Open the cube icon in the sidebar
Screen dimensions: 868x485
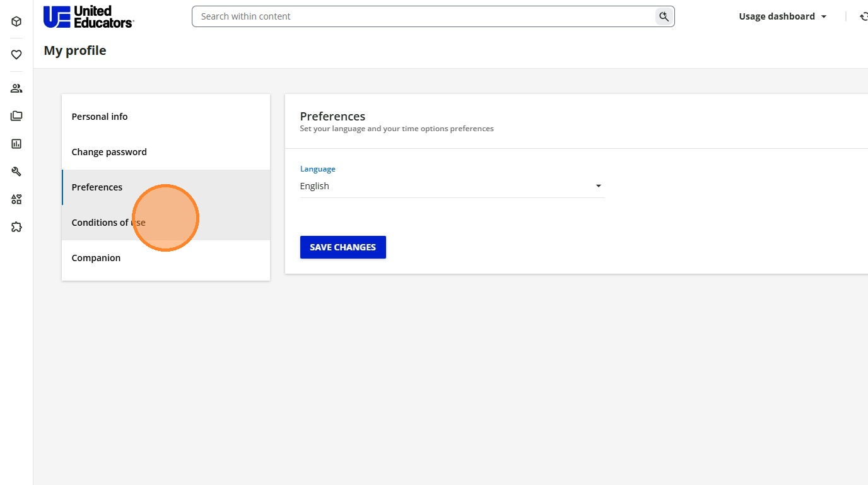[x=16, y=21]
